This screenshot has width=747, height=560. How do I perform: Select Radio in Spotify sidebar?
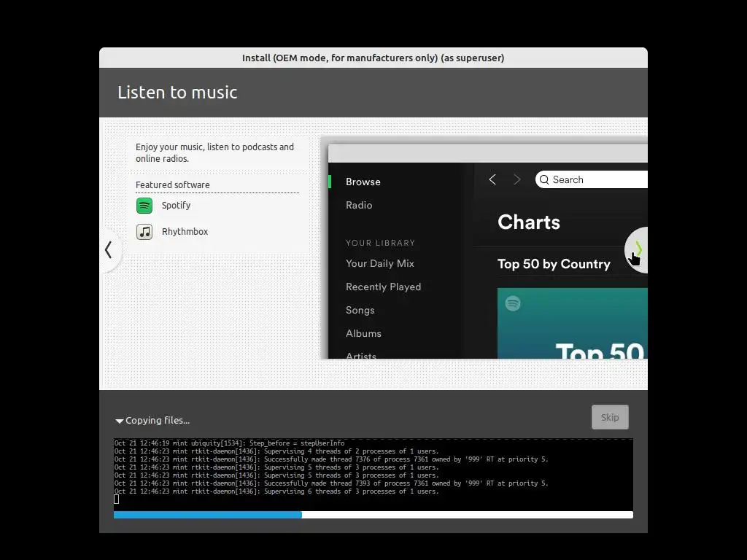pyautogui.click(x=359, y=205)
